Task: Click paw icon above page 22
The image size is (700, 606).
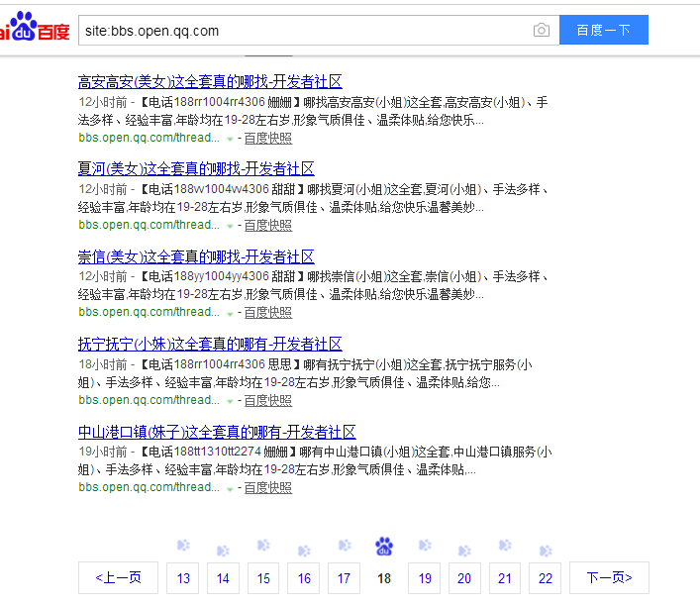Action: pyautogui.click(x=546, y=551)
